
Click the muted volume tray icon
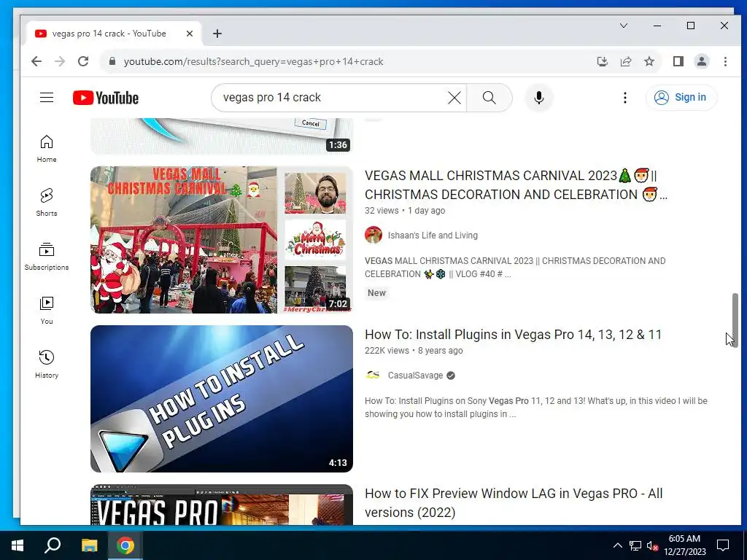pyautogui.click(x=652, y=545)
